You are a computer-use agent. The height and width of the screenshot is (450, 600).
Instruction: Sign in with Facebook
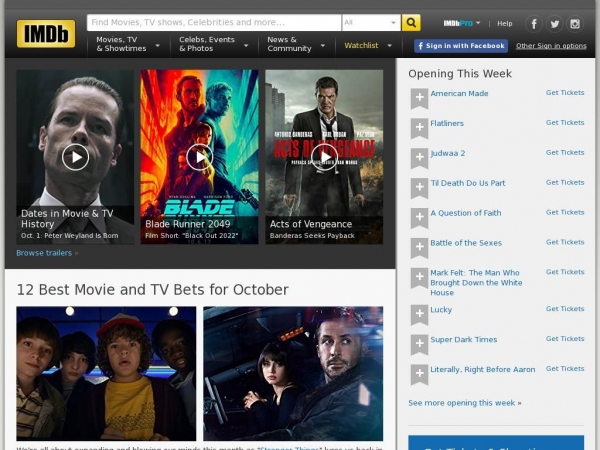tap(461, 46)
